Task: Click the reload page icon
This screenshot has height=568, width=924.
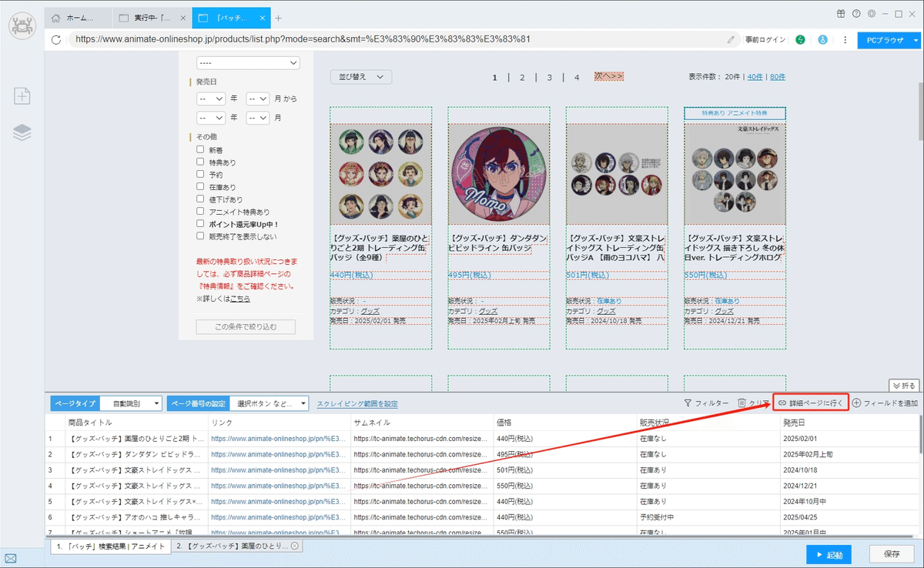Action: (x=56, y=39)
